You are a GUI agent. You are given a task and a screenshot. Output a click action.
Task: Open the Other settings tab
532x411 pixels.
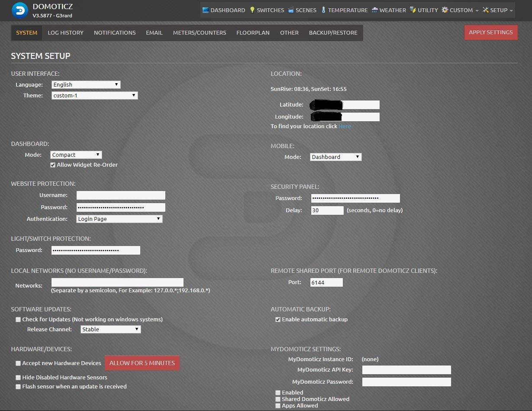tap(289, 32)
